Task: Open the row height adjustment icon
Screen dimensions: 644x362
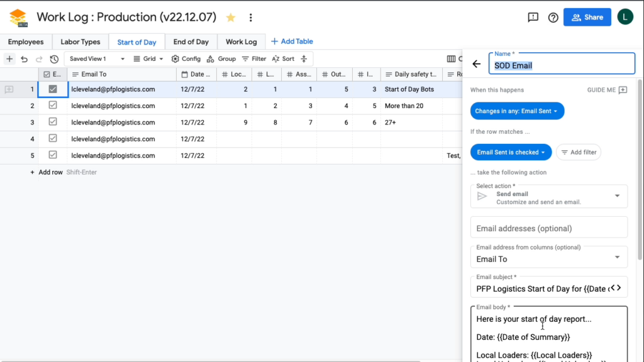Action: pos(304,59)
